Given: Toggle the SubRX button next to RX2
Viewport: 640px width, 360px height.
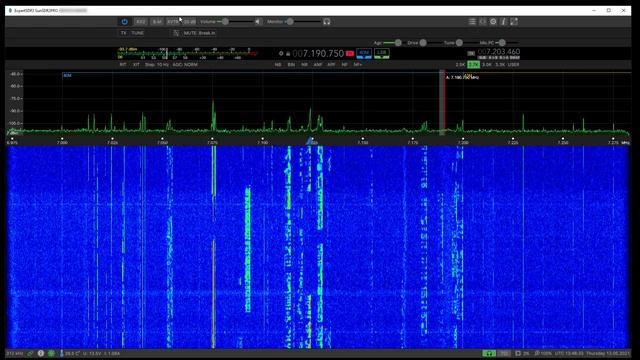Looking at the screenshot, I should pos(157,22).
